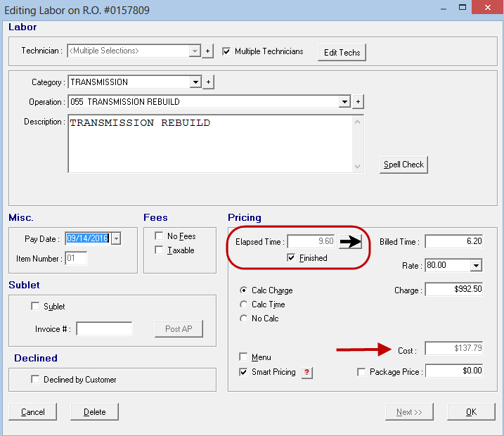Click the black arrow button after Elapsed Time
Image resolution: width=504 pixels, height=436 pixels.
click(x=349, y=242)
